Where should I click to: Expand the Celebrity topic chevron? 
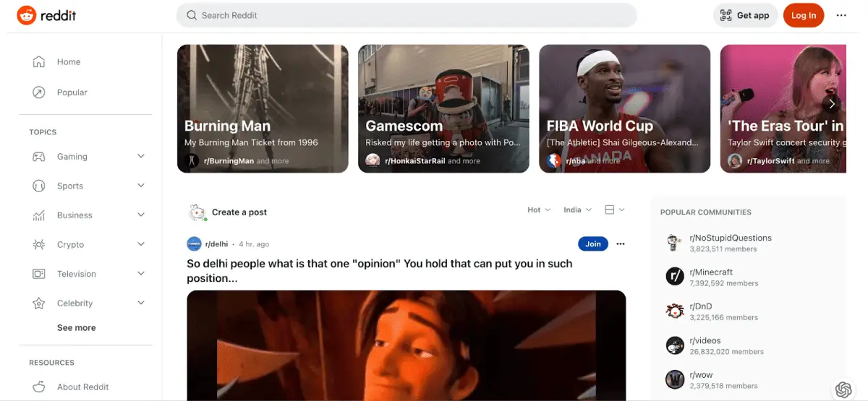pos(141,303)
